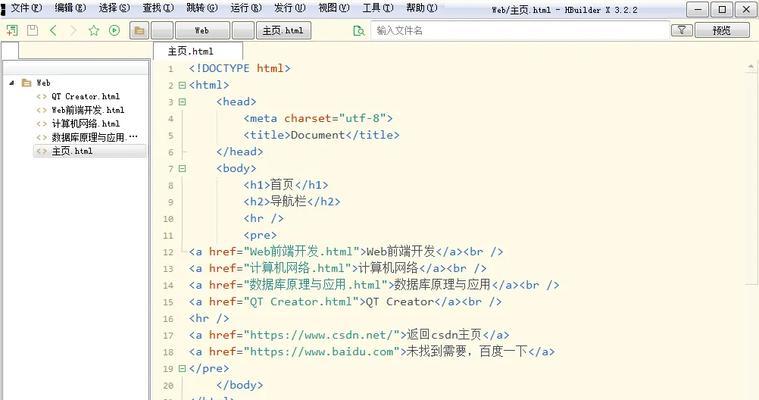
Task: Click the 计算机网络.html href value
Action: [297, 268]
